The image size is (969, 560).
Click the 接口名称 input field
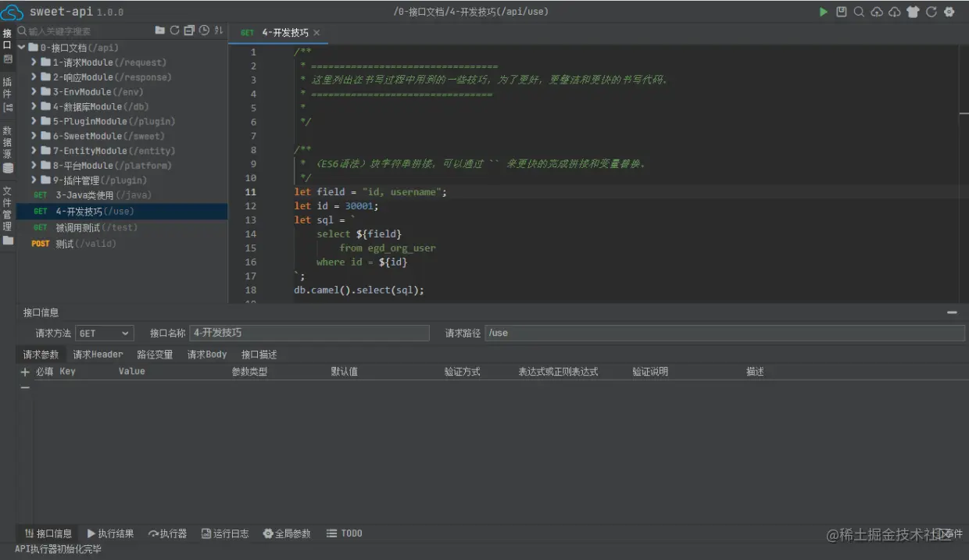pos(309,334)
